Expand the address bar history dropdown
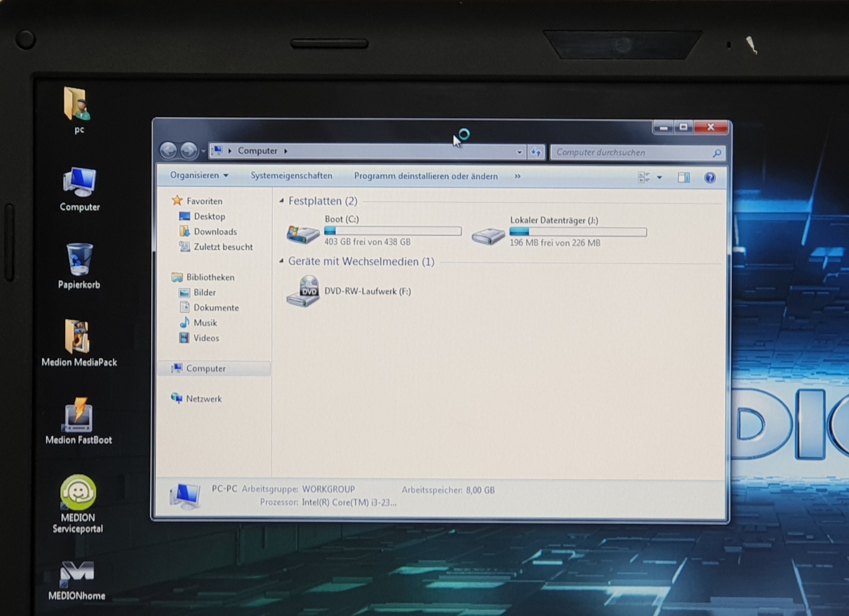Image resolution: width=849 pixels, height=616 pixels. (519, 152)
